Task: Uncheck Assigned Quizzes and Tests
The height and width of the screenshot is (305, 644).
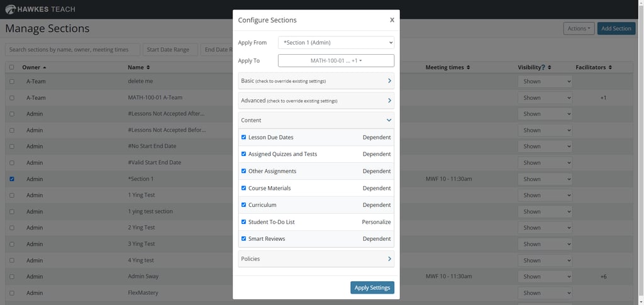Action: (x=244, y=154)
